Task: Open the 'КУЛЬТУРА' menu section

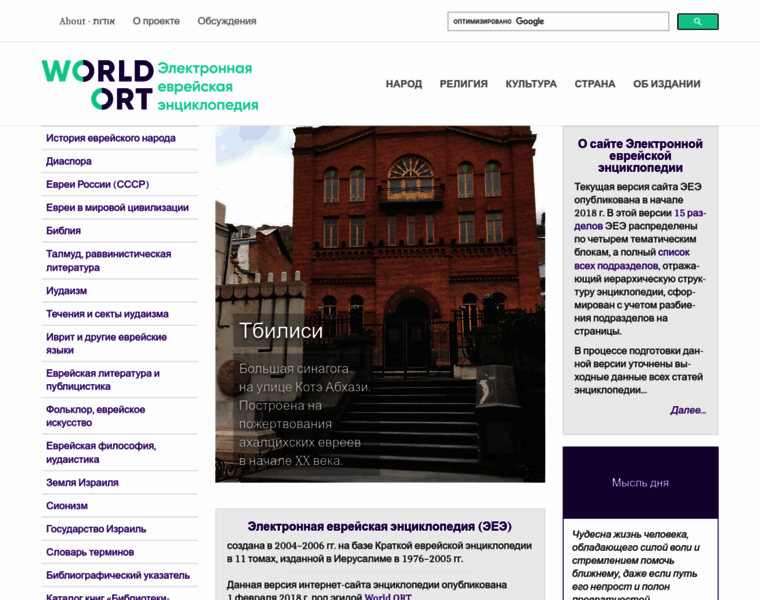Action: (x=531, y=84)
